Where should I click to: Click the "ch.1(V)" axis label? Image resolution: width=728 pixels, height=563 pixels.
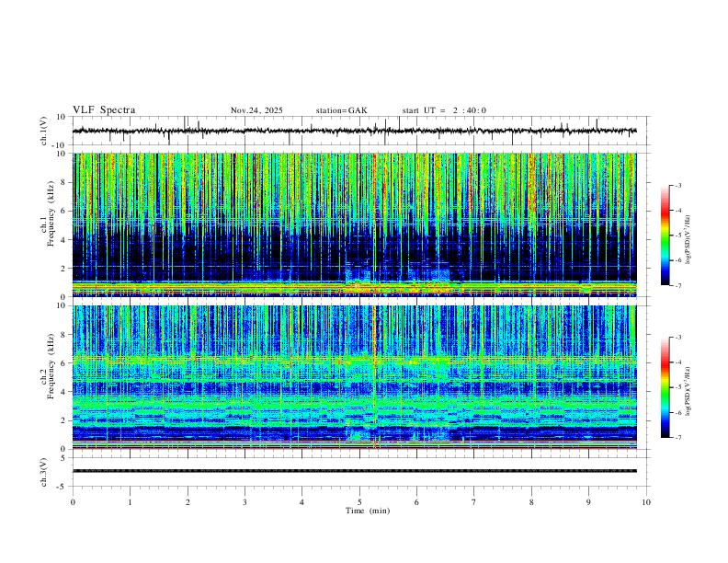point(44,131)
